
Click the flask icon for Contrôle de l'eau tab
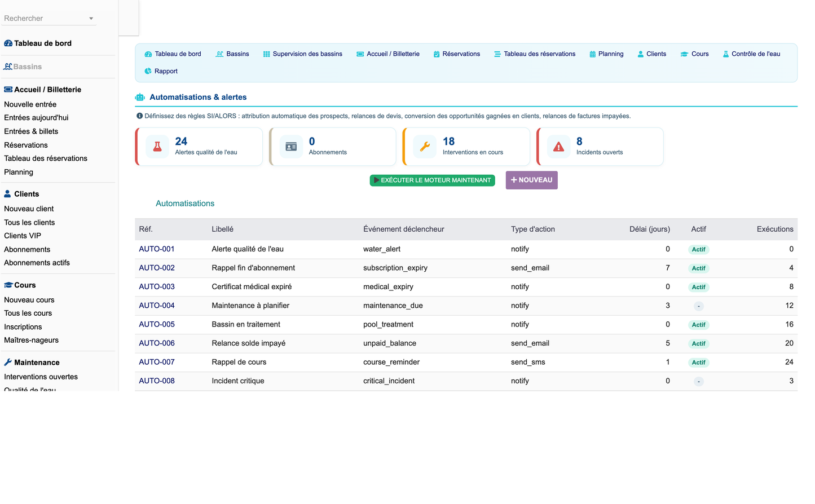point(726,54)
